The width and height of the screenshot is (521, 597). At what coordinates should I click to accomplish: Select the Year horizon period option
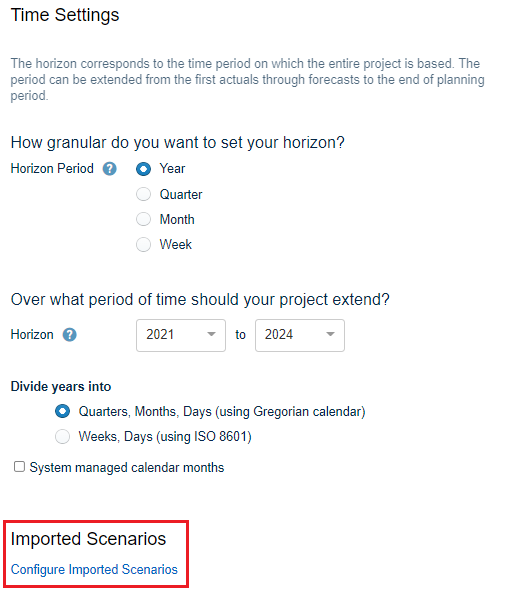coord(144,169)
